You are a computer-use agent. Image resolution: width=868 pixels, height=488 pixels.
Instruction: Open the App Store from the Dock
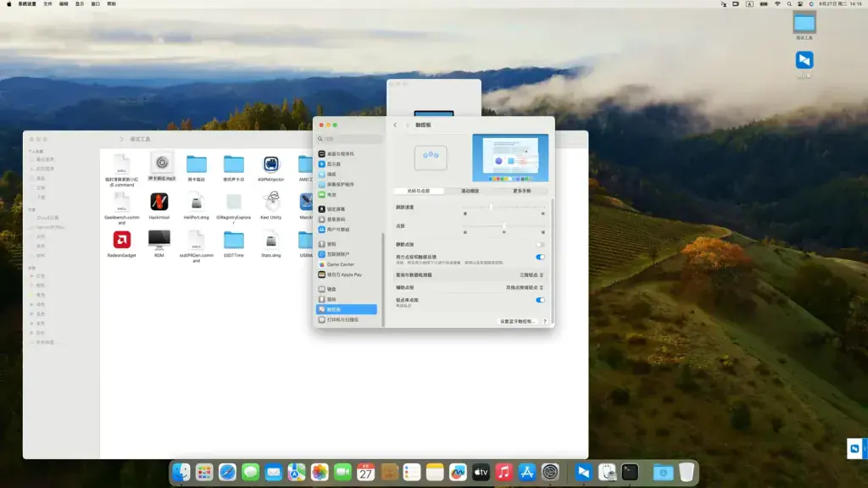pyautogui.click(x=527, y=472)
